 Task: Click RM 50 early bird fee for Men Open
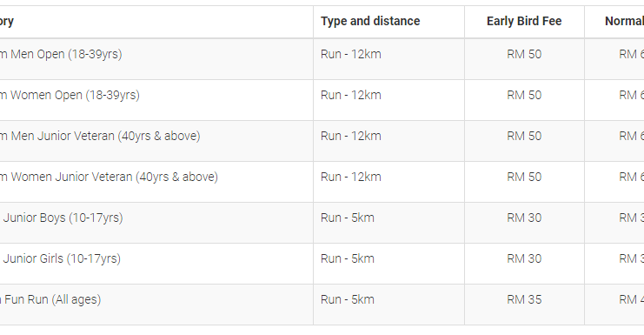pyautogui.click(x=524, y=54)
